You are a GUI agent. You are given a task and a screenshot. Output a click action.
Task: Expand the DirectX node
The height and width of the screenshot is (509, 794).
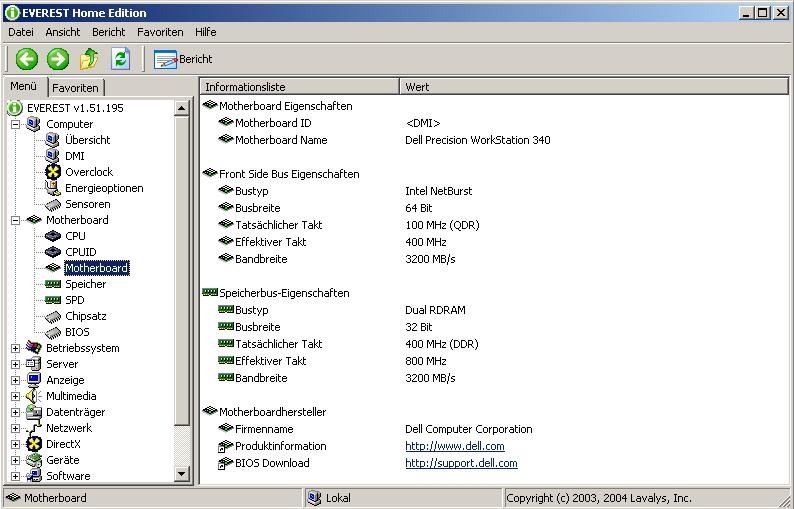click(x=15, y=445)
